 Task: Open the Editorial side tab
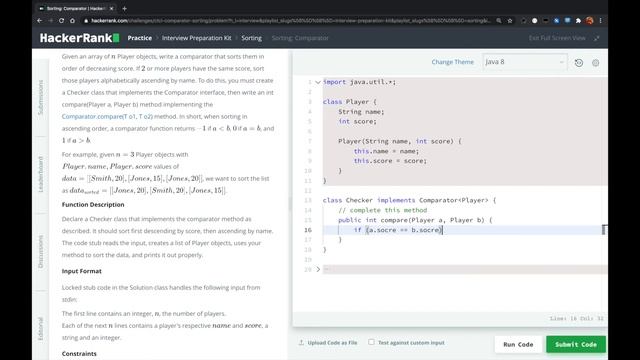point(40,329)
